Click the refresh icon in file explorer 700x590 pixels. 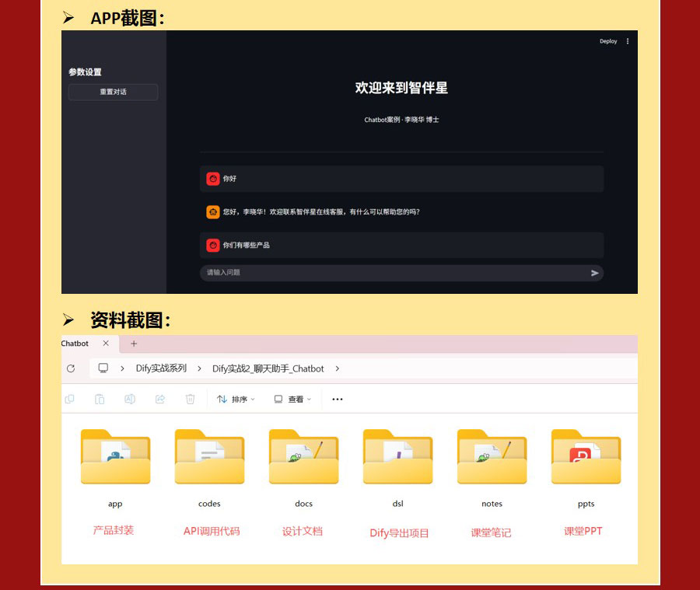pyautogui.click(x=71, y=368)
